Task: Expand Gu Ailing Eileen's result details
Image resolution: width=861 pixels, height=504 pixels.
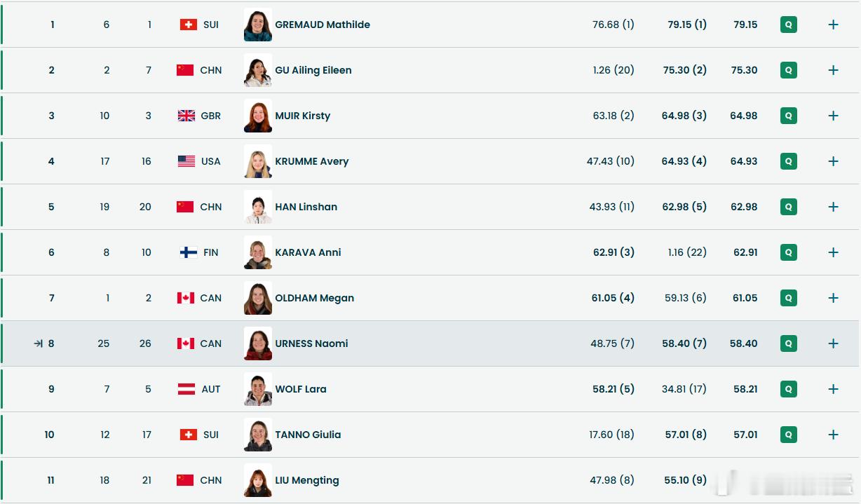Action: 833,70
